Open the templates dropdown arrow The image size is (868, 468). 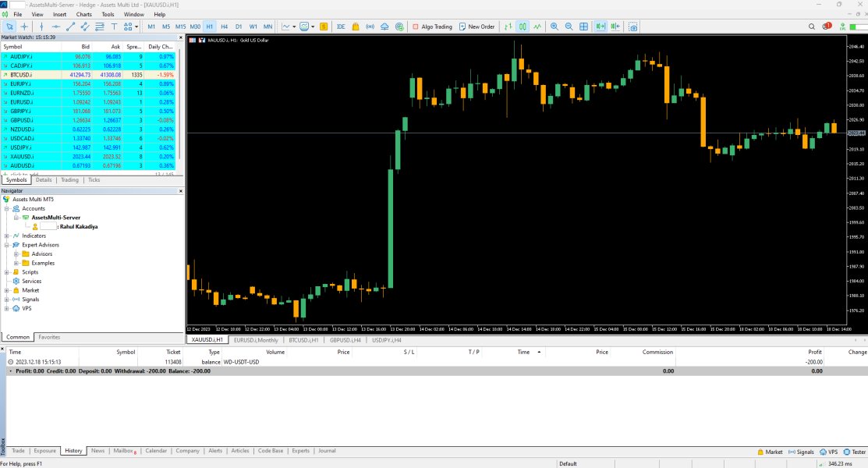tap(313, 27)
